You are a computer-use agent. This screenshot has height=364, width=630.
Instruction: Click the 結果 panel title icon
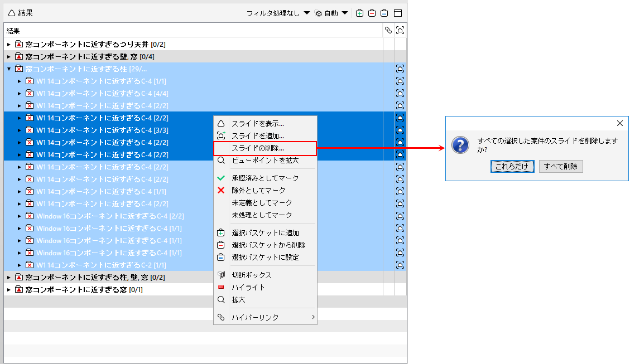coord(12,13)
